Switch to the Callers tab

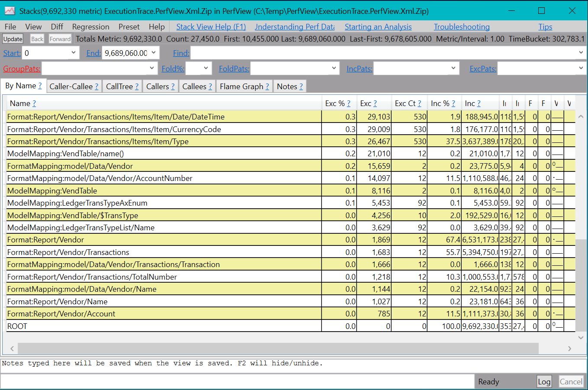[x=160, y=87]
